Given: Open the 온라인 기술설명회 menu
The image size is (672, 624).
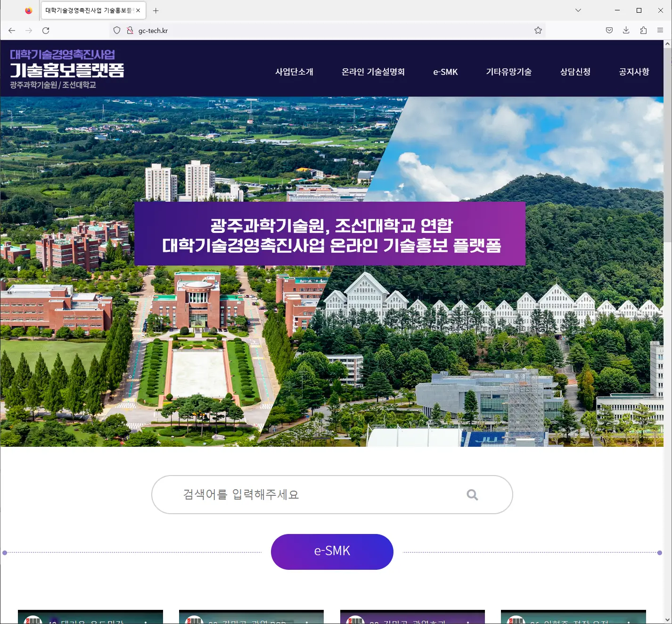Looking at the screenshot, I should 374,72.
